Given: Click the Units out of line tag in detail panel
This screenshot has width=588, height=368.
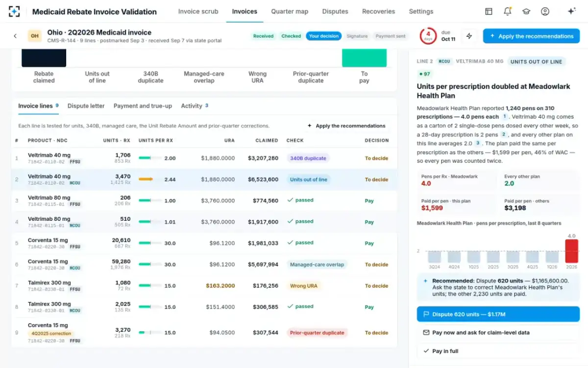Looking at the screenshot, I should pos(536,61).
